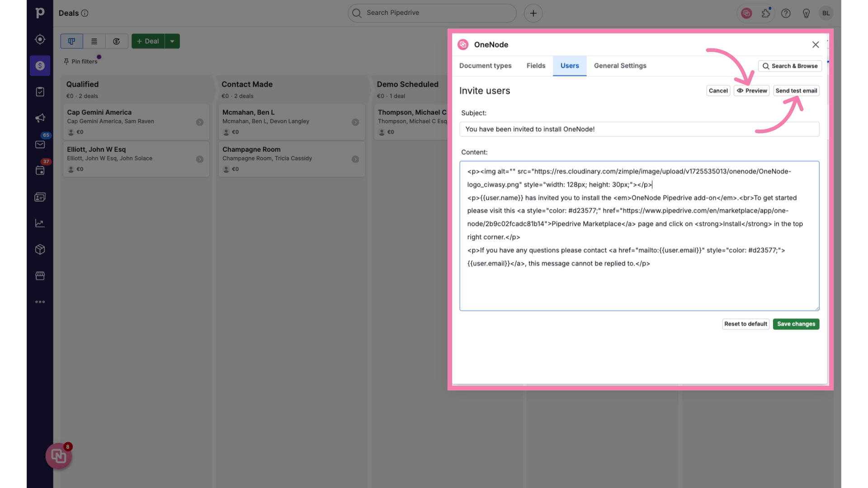Viewport: 868px width, 488px height.
Task: Open the Contacts card icon in sidebar
Action: [x=40, y=197]
